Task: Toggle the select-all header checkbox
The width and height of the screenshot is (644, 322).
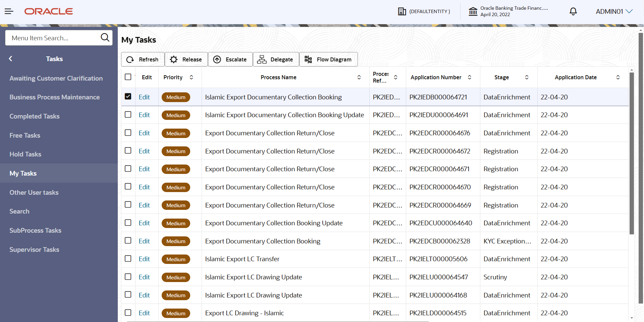Action: coord(128,77)
